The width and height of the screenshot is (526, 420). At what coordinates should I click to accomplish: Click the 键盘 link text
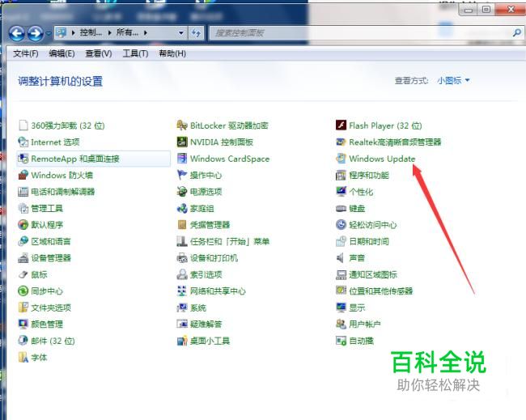click(357, 208)
